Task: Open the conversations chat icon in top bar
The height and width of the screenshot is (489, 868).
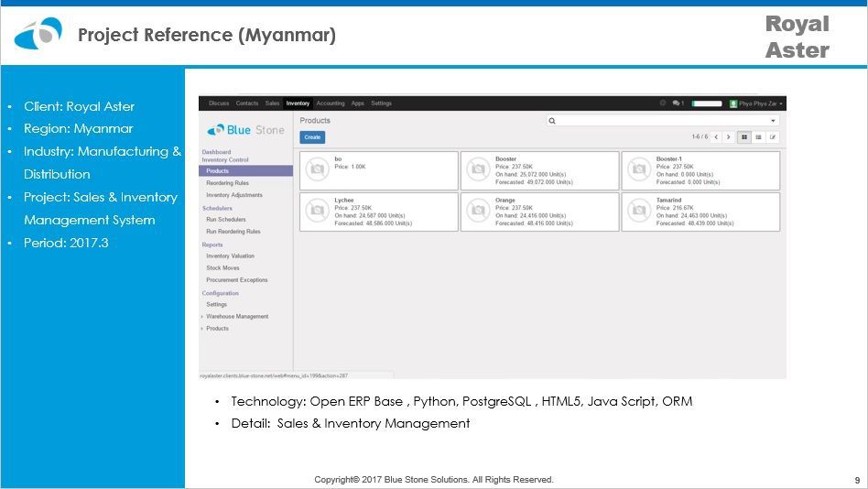Action: coord(677,103)
